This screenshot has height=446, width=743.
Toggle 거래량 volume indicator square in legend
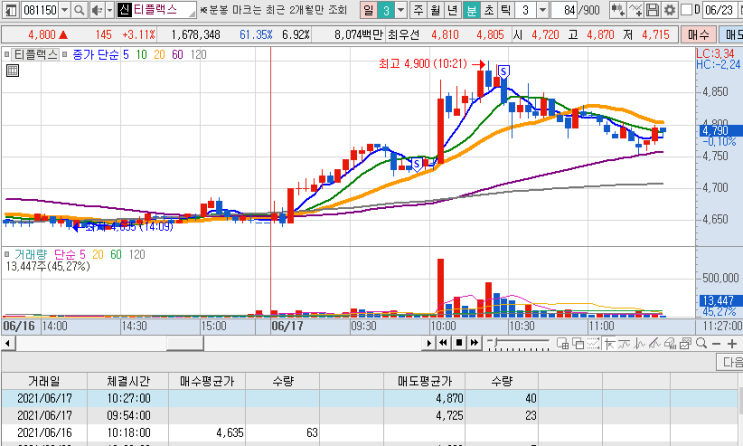click(7, 255)
